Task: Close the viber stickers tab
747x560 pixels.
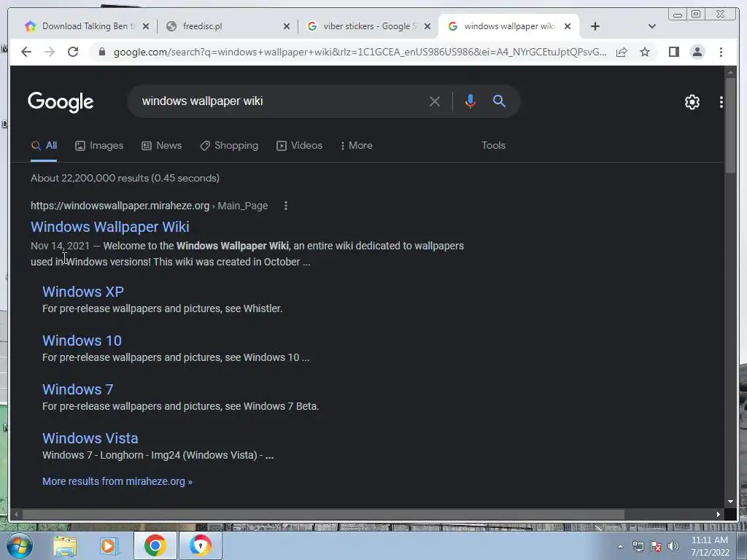Action: tap(427, 26)
